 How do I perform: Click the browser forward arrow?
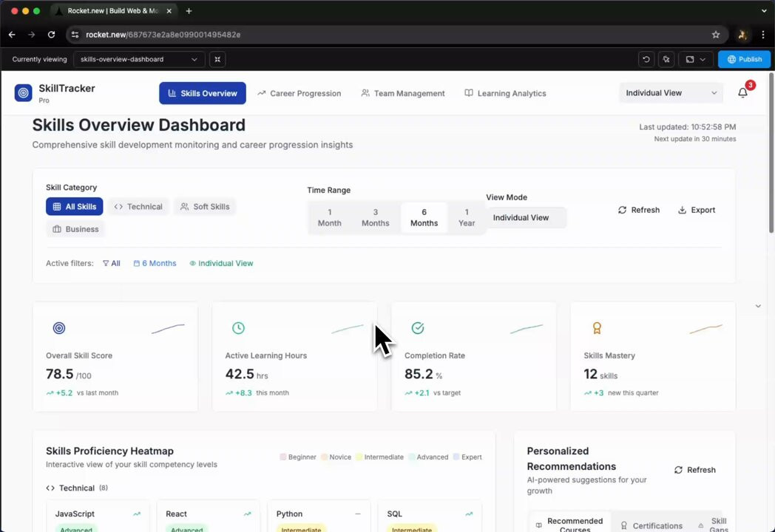[32, 35]
